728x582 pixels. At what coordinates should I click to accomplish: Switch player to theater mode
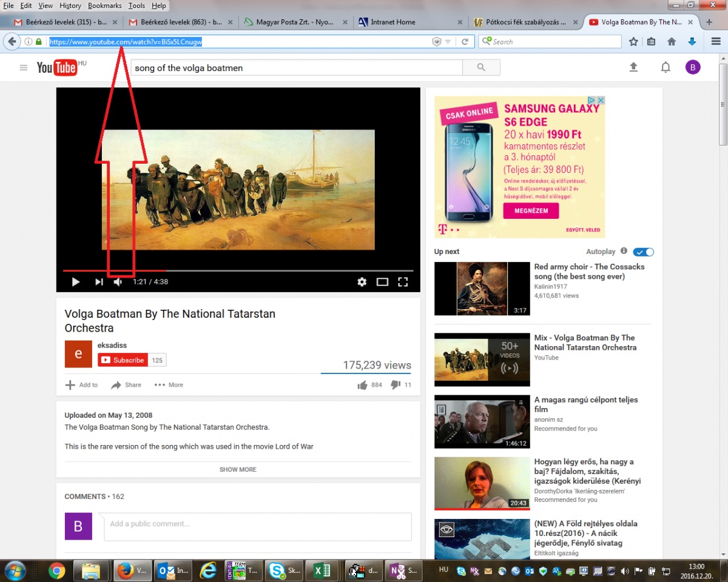pyautogui.click(x=382, y=282)
